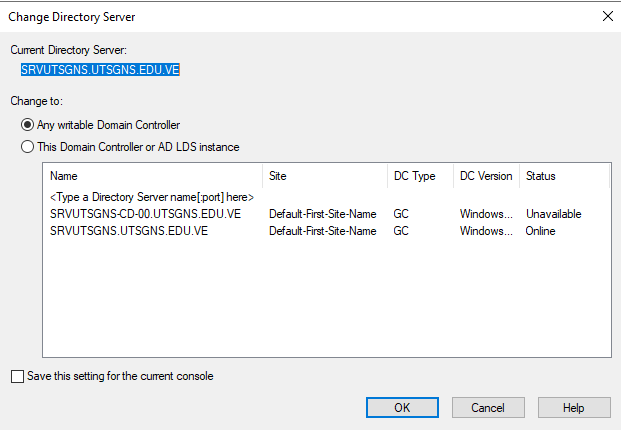
Task: Click the highlighted current directory server name
Action: (x=100, y=70)
